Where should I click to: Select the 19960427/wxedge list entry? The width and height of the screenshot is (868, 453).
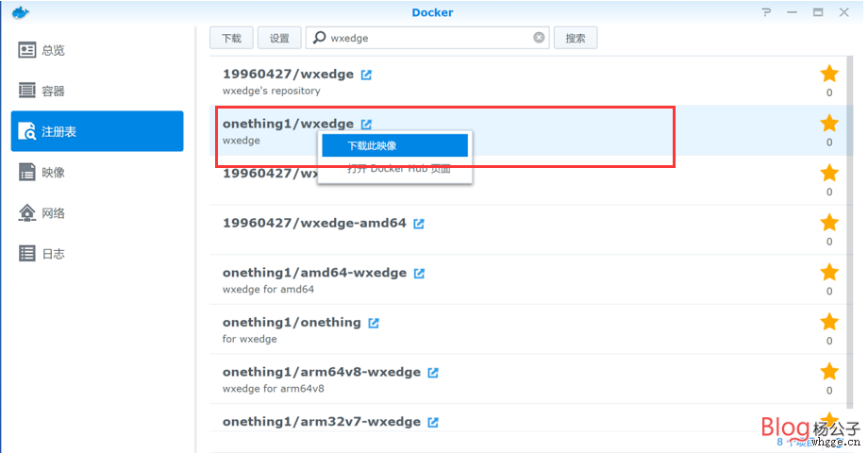tap(528, 81)
